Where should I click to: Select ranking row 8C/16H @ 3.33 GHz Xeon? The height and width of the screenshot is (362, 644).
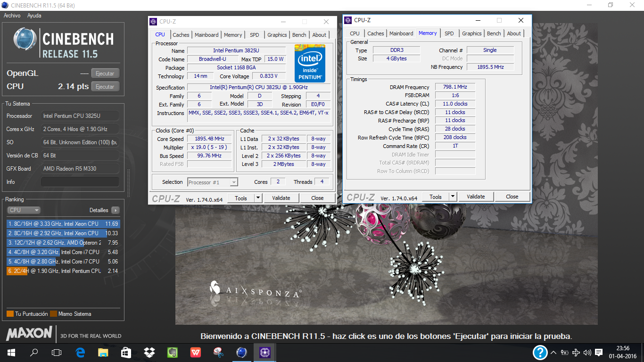pos(63,224)
